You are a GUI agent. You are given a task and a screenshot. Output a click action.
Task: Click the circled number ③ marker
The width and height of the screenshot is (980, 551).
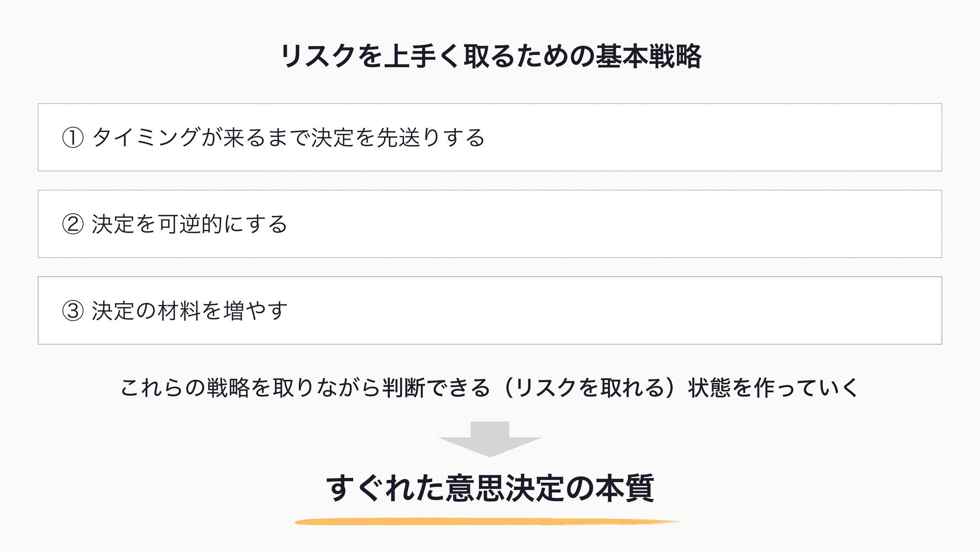coord(72,311)
